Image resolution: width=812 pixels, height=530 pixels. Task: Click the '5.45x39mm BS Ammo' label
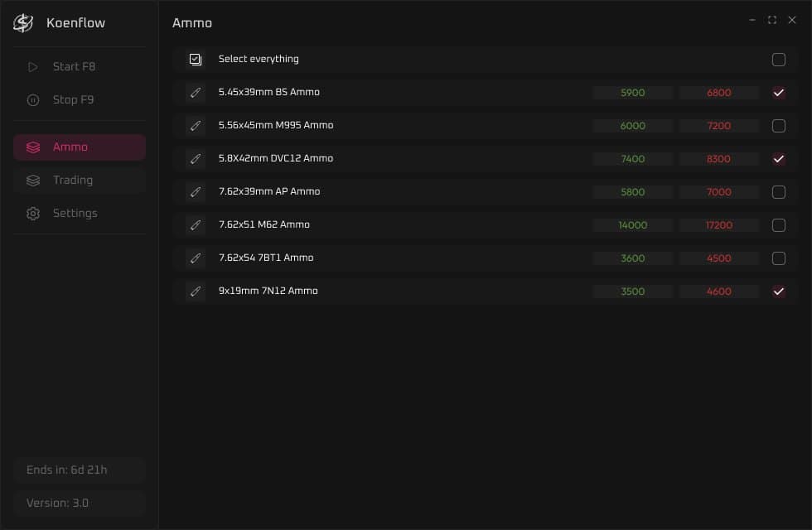pyautogui.click(x=268, y=92)
